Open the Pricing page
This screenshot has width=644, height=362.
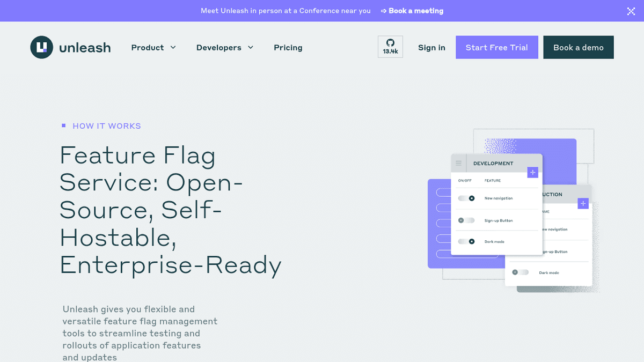coord(288,48)
